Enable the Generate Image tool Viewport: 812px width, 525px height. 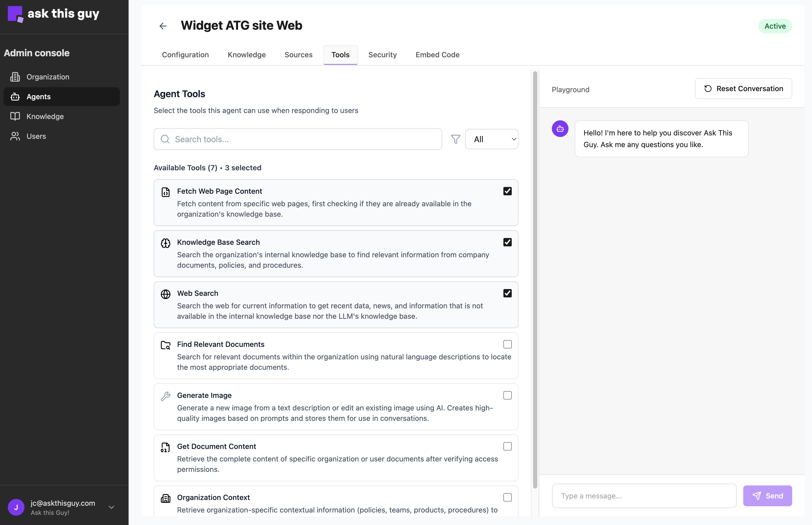[x=507, y=395]
